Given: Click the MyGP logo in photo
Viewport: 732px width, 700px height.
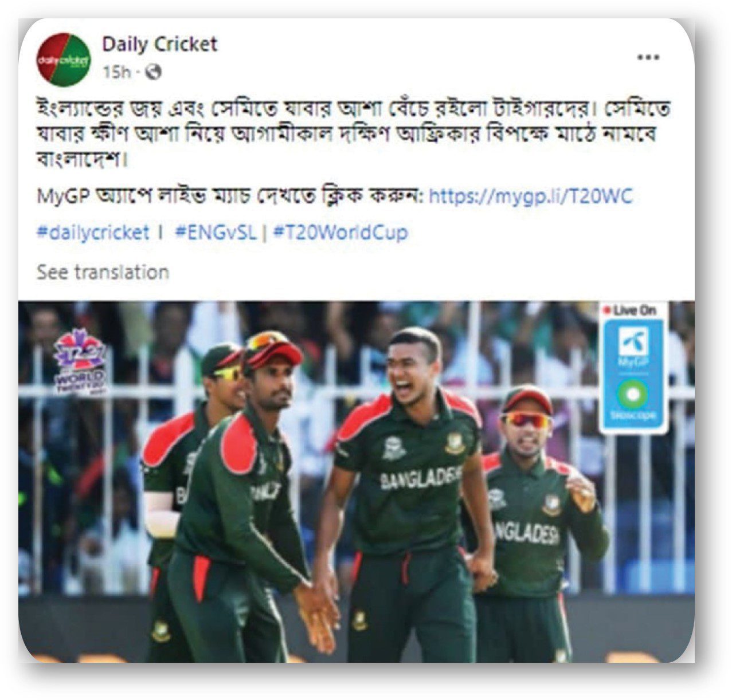Looking at the screenshot, I should pyautogui.click(x=633, y=347).
